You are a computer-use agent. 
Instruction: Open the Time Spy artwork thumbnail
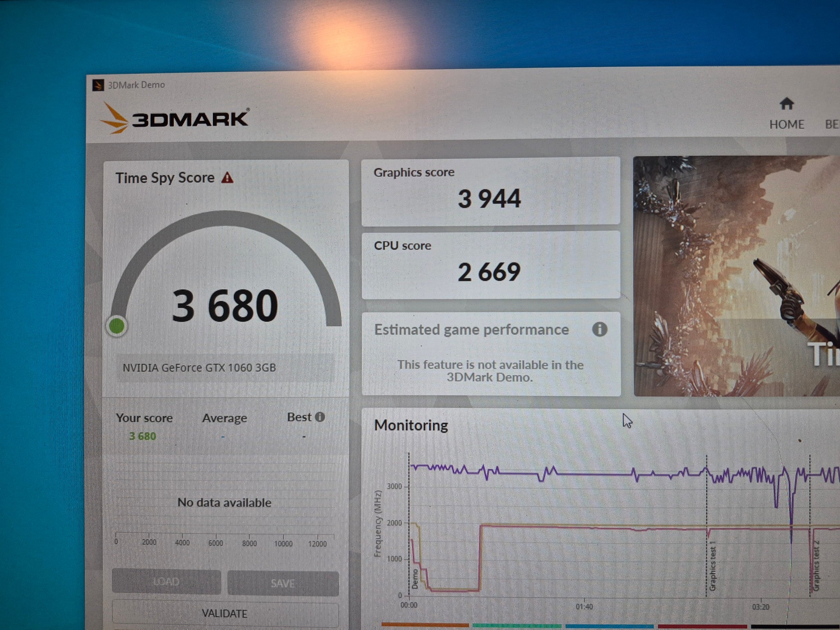[x=737, y=276]
